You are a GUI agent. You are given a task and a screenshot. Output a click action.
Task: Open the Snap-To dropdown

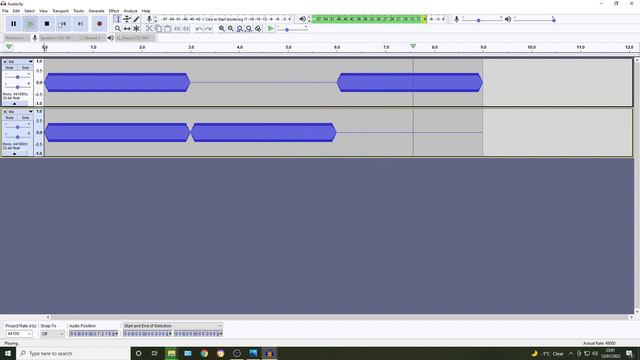[x=53, y=334]
